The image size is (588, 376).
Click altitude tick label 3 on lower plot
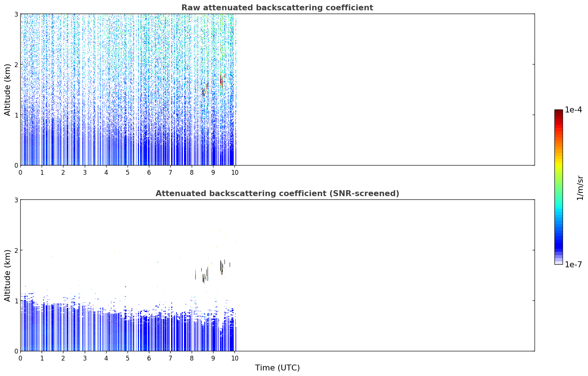[x=16, y=200]
